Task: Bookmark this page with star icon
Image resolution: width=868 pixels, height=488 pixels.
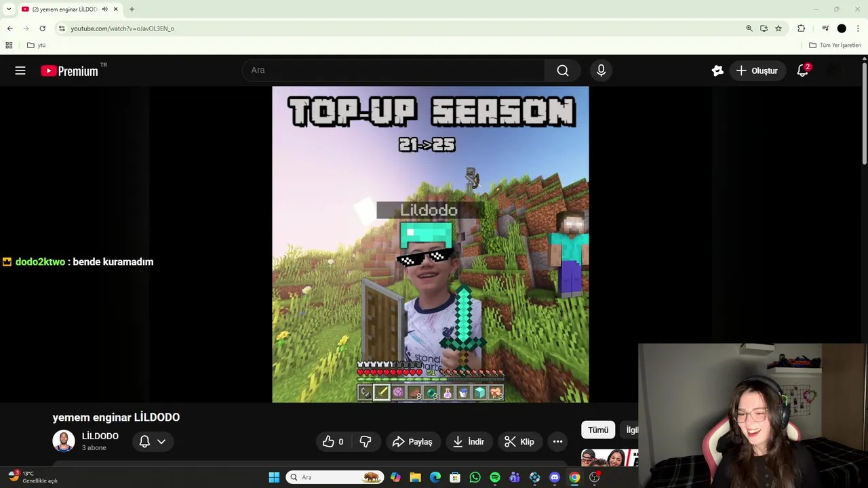Action: [778, 28]
